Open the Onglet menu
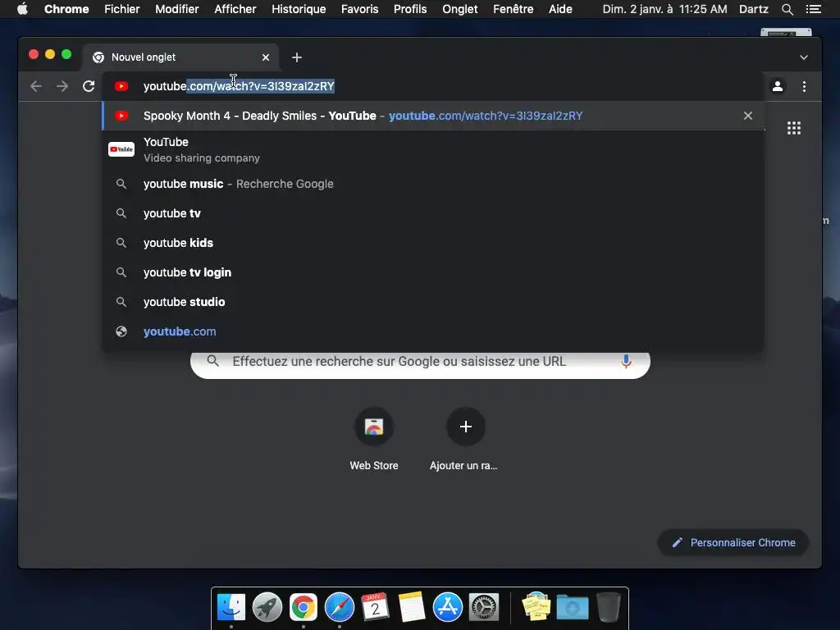This screenshot has width=840, height=630. pos(459,9)
